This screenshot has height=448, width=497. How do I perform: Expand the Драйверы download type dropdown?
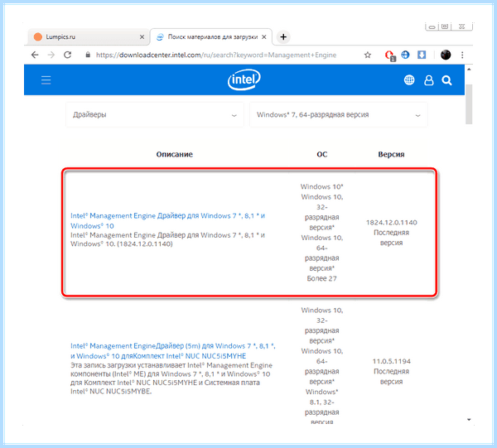tap(155, 115)
